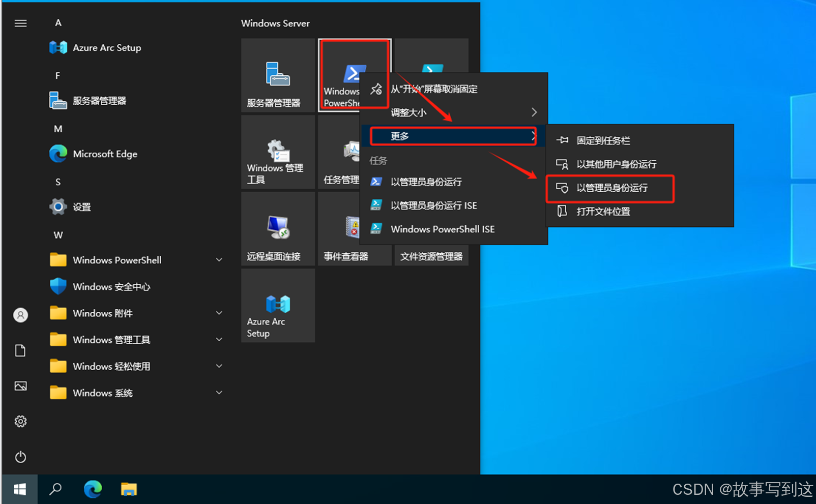The height and width of the screenshot is (504, 816).
Task: Select 以管理员身份运行 under 任务 list
Action: point(454,182)
